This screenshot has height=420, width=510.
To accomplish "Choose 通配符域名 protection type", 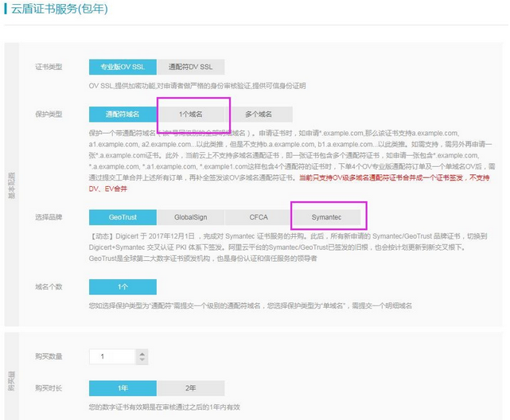I will point(123,115).
